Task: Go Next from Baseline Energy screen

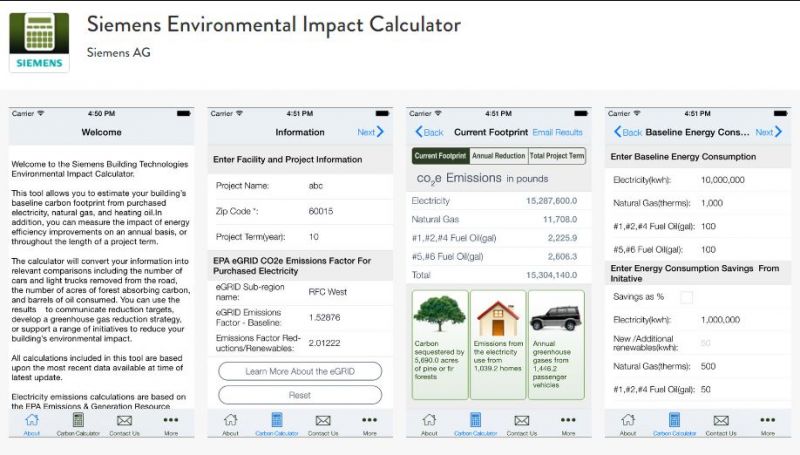Action: point(768,132)
